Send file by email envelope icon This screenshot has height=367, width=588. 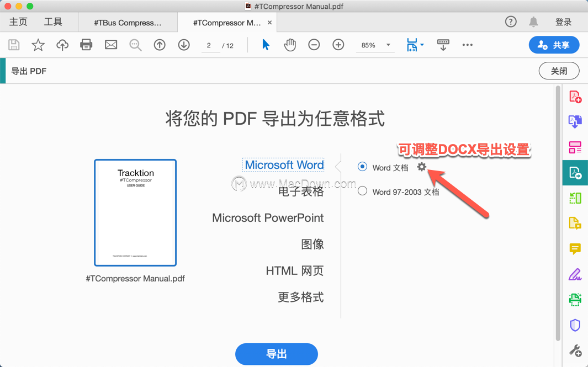click(111, 45)
